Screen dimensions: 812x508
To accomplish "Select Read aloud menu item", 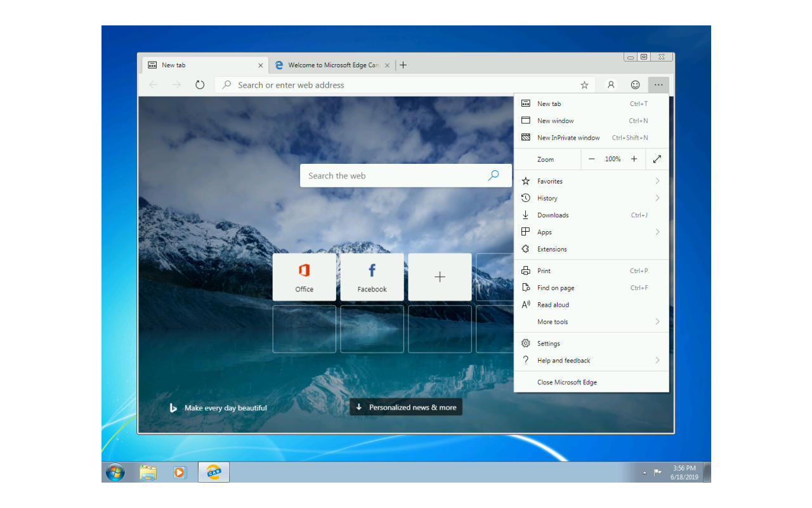I will click(591, 305).
